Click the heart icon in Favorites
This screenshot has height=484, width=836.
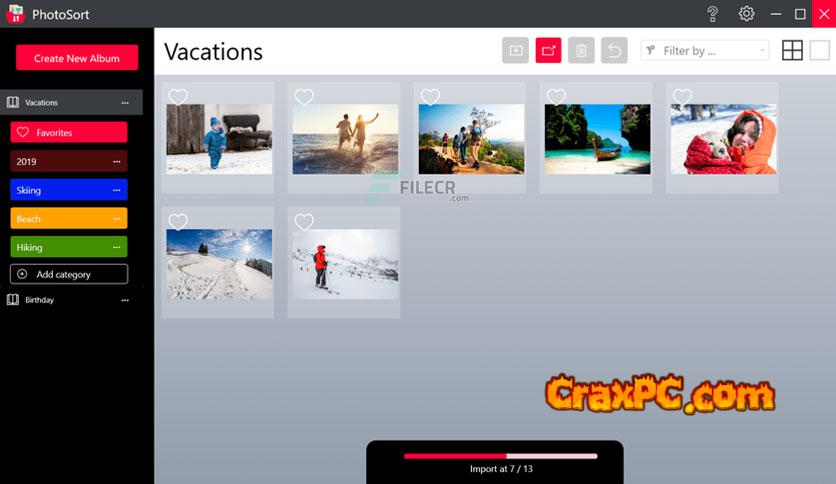click(22, 132)
